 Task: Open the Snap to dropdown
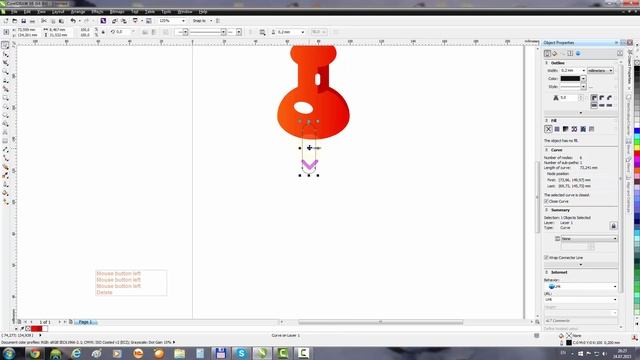[211, 21]
